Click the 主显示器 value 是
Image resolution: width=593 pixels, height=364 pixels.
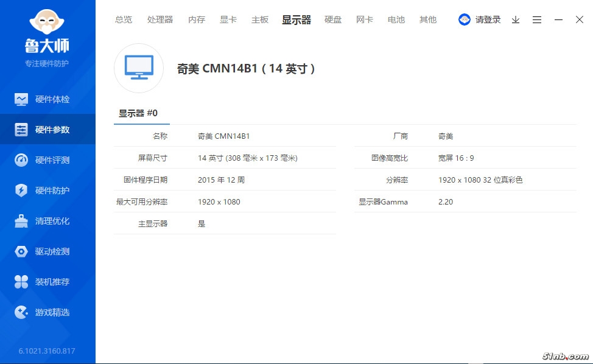point(202,224)
